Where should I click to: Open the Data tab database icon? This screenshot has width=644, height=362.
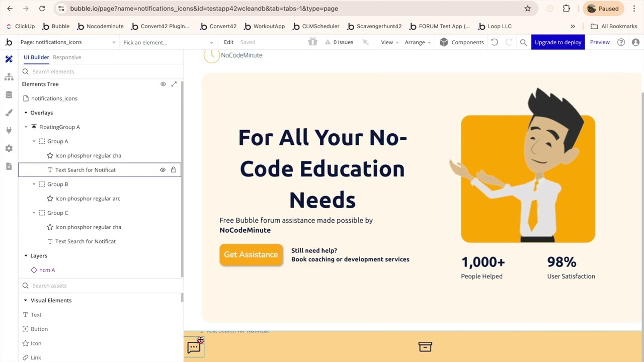(9, 95)
